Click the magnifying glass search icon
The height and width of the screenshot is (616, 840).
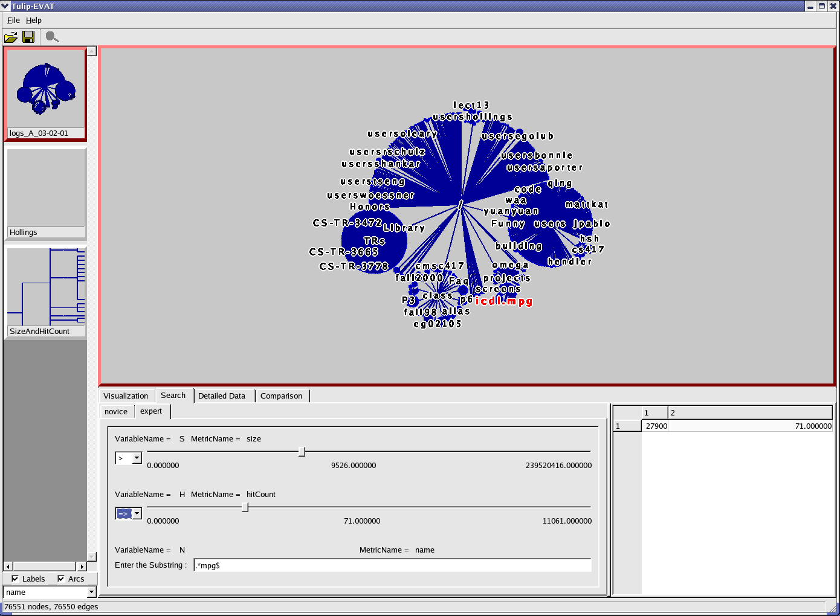pyautogui.click(x=52, y=37)
